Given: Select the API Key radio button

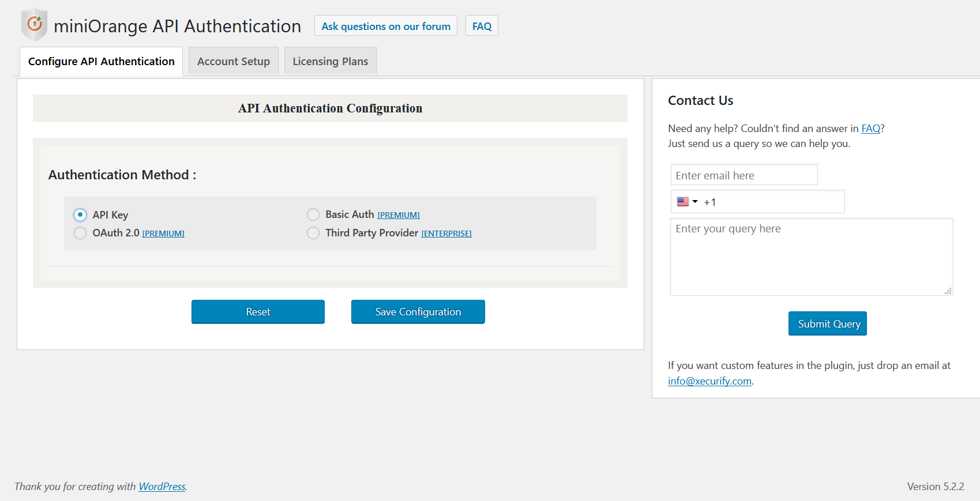Looking at the screenshot, I should coord(80,215).
